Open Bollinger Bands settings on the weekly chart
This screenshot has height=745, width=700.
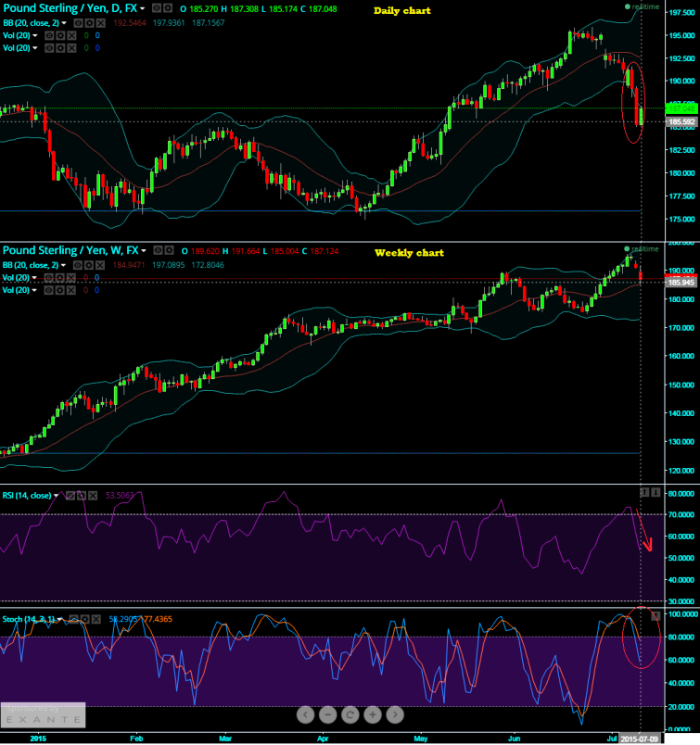pos(89,265)
